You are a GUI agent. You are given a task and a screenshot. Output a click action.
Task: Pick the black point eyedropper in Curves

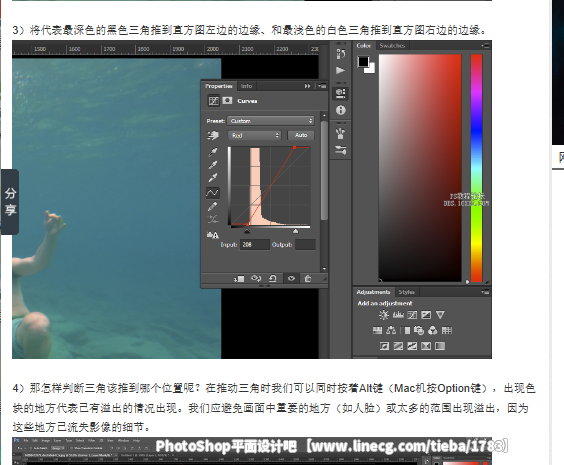point(213,152)
